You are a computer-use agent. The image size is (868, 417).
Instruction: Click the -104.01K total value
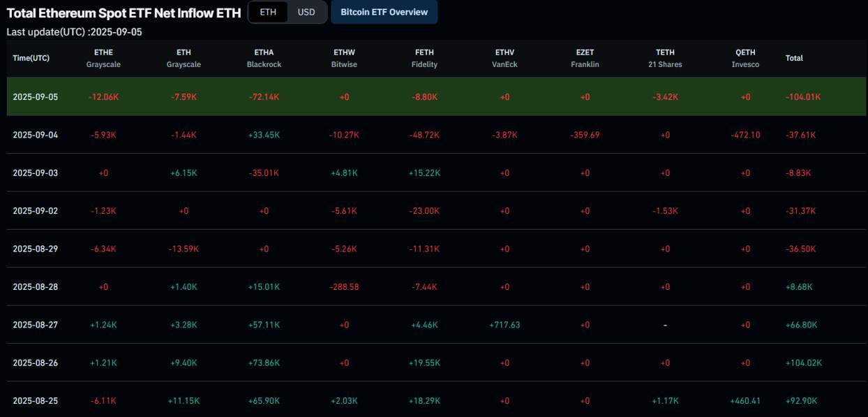(803, 97)
